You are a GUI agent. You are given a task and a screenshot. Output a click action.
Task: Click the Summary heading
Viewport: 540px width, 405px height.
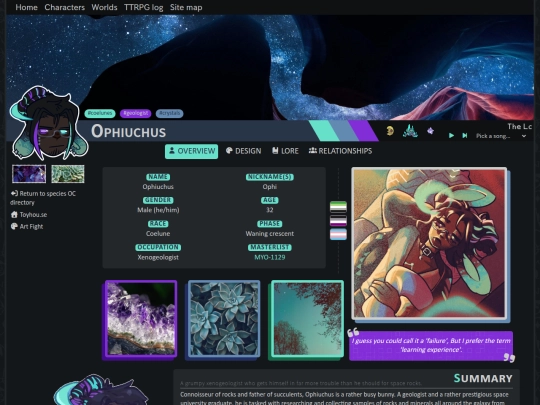click(x=483, y=378)
